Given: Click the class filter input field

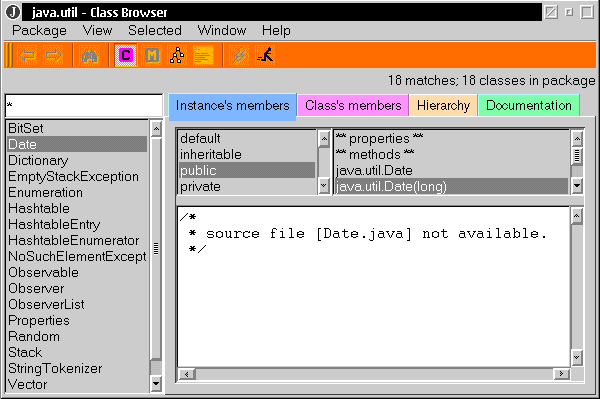Looking at the screenshot, I should click(x=84, y=105).
